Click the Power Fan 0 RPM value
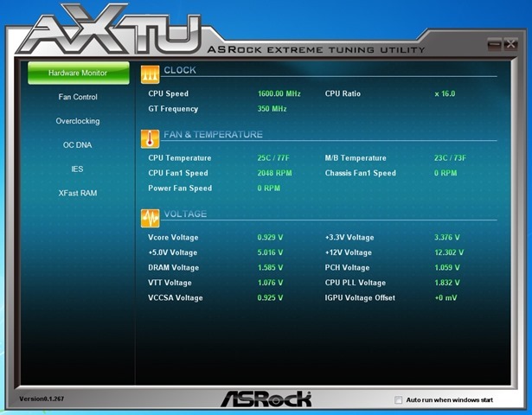Image resolution: width=532 pixels, height=415 pixels. point(269,188)
